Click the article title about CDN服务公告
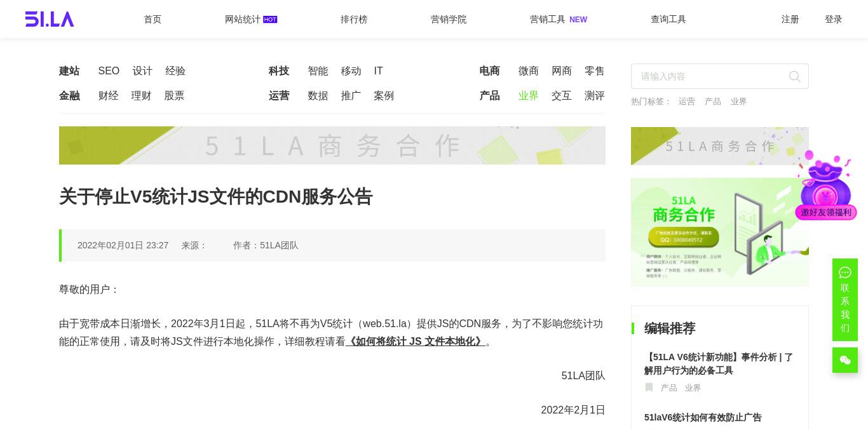Screen dimensions: 868x430 (216, 197)
